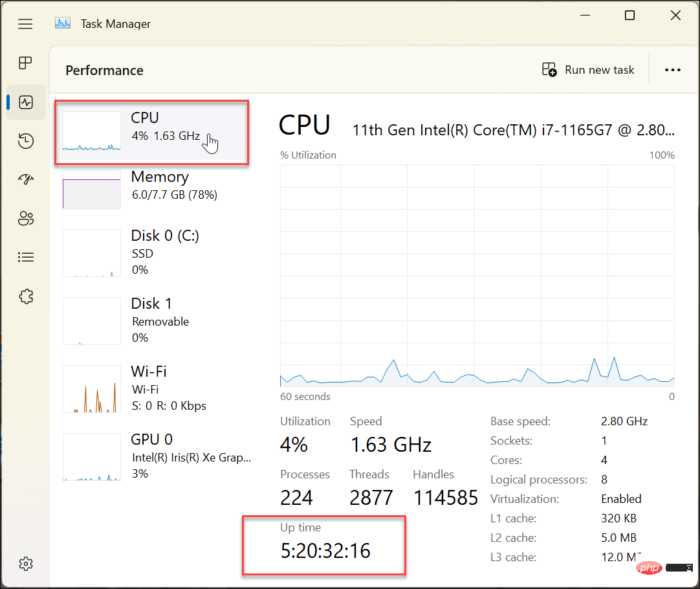Click the L1 cache value 320 KB
The height and width of the screenshot is (589, 700).
(x=618, y=518)
